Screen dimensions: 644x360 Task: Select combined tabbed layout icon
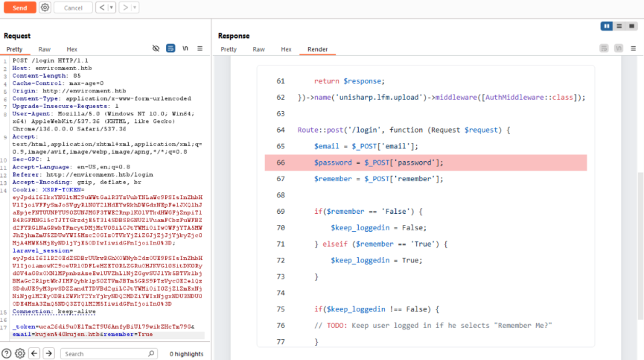coord(631,26)
